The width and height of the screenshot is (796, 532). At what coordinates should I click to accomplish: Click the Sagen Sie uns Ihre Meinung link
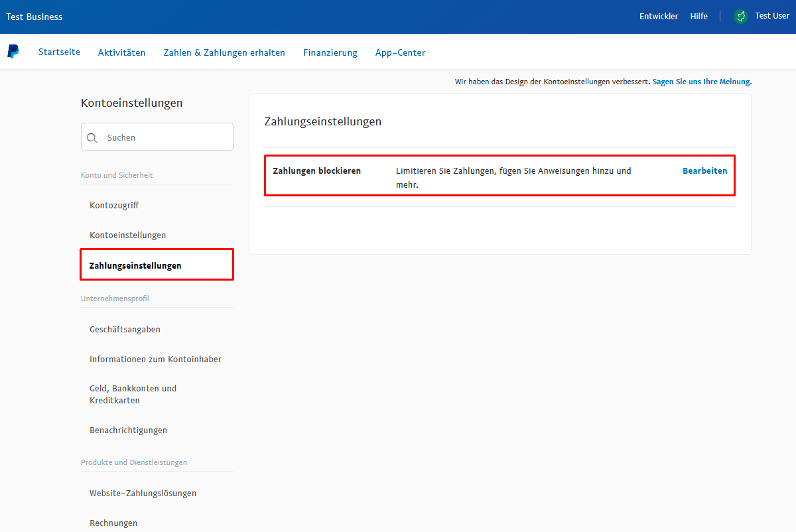[x=702, y=82]
